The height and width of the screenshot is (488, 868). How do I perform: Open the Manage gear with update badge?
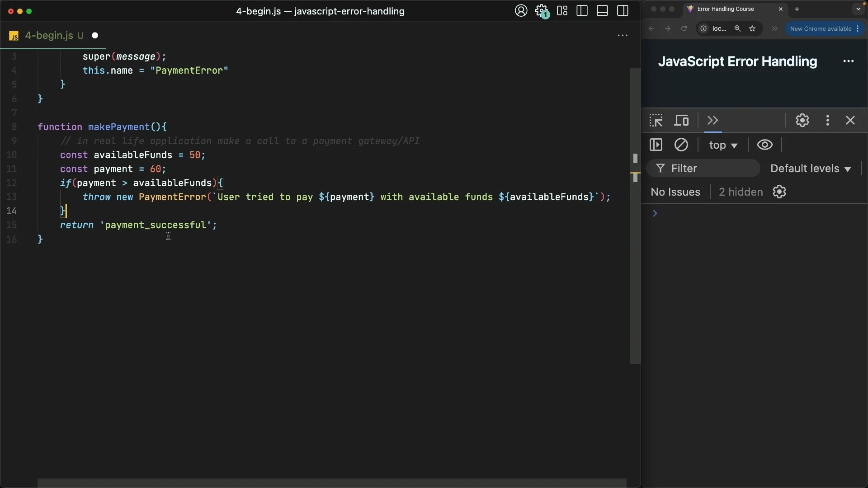[541, 11]
